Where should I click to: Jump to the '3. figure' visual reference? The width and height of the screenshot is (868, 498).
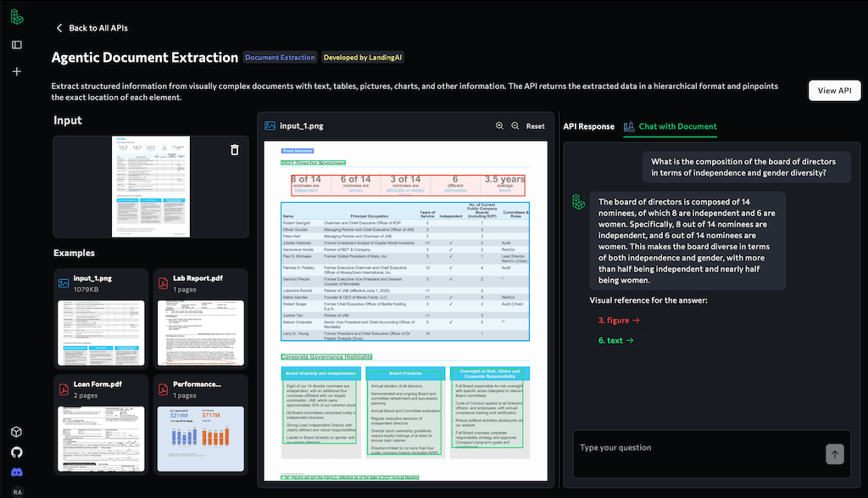[618, 320]
